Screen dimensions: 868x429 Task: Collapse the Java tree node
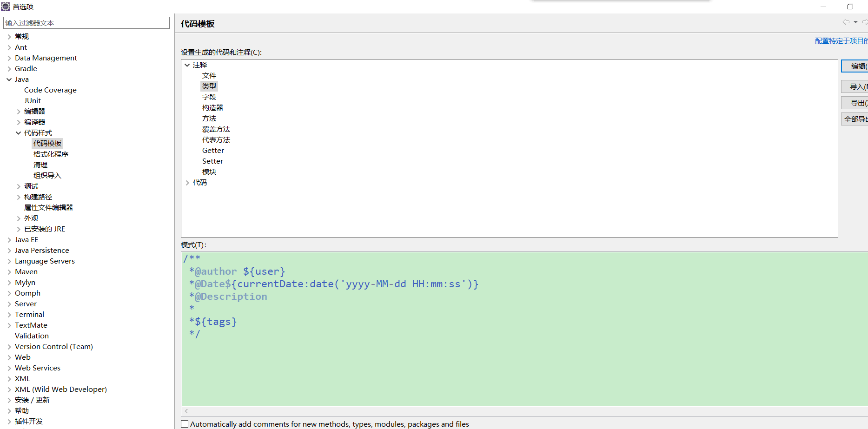coord(9,79)
